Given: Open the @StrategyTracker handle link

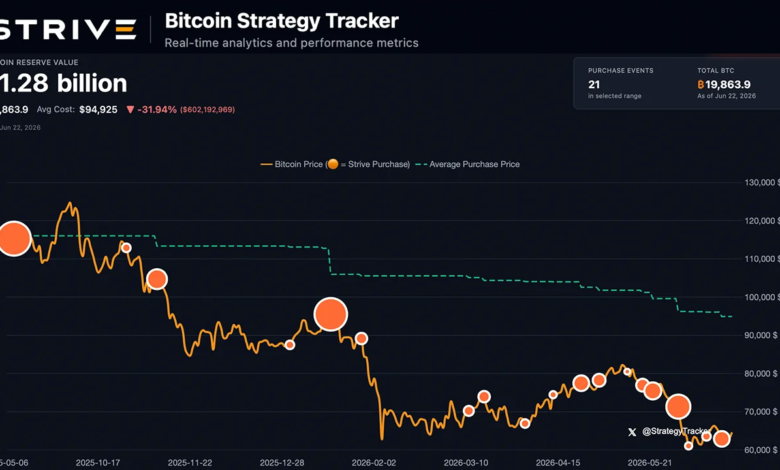Looking at the screenshot, I should click(675, 431).
